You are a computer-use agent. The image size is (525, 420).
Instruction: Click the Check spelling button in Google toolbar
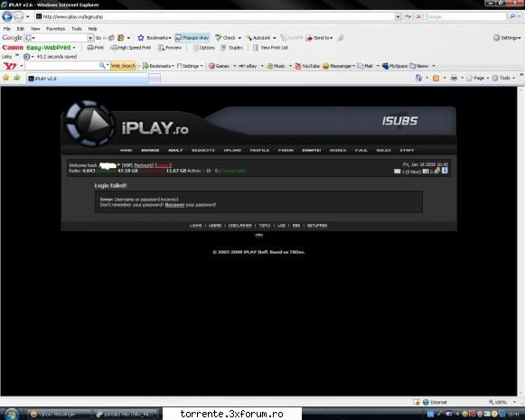point(225,38)
